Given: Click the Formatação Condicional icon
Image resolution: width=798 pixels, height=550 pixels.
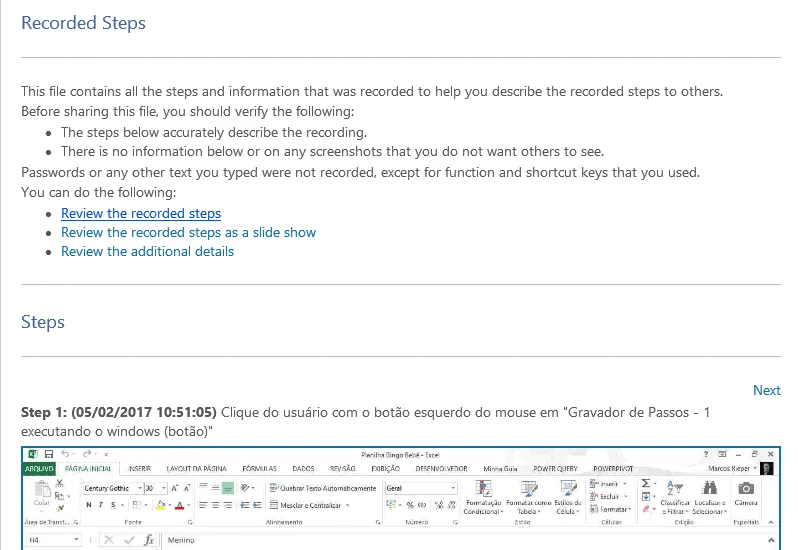Looking at the screenshot, I should [483, 488].
